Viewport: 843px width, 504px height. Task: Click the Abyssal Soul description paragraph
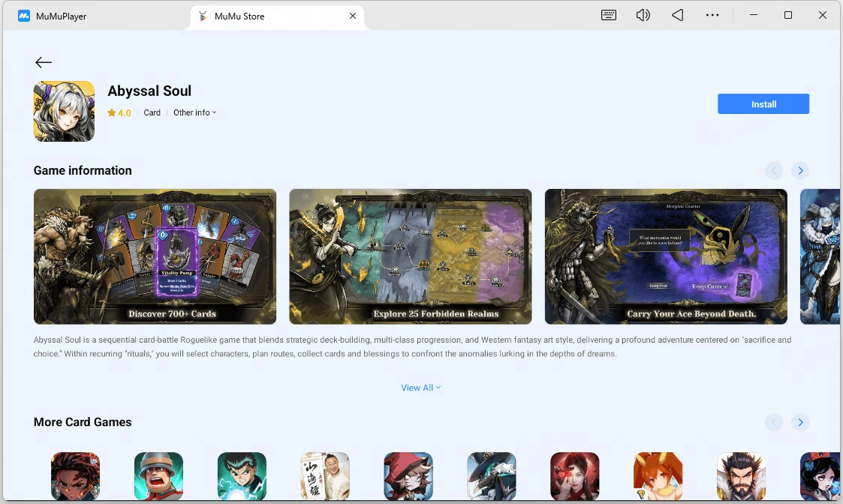coord(412,347)
